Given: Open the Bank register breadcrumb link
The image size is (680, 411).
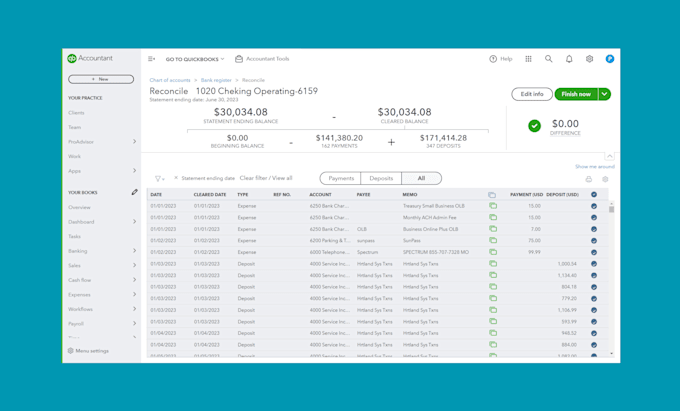Looking at the screenshot, I should (x=216, y=80).
